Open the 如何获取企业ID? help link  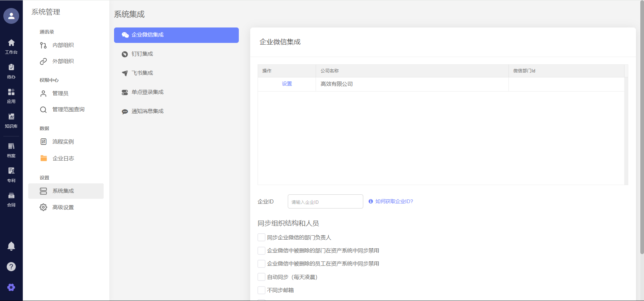(394, 201)
